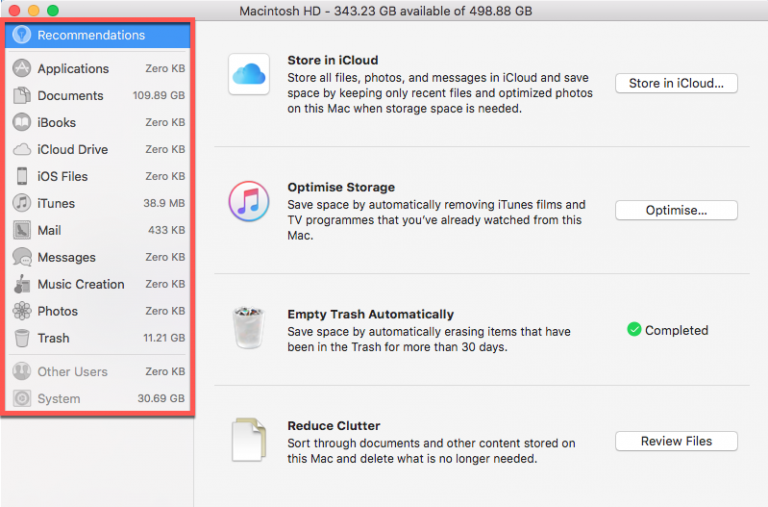Screen dimensions: 768x507
Task: Click the Empty Trash Automatically heading
Action: [370, 314]
